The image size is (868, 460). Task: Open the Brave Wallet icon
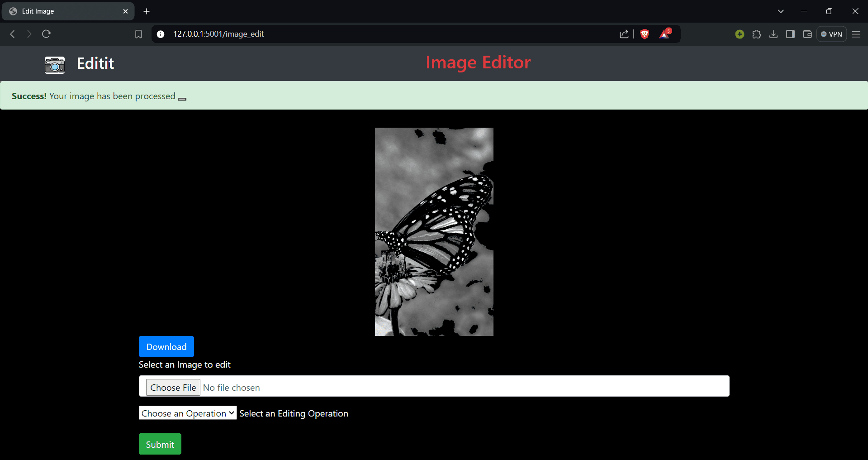[807, 34]
